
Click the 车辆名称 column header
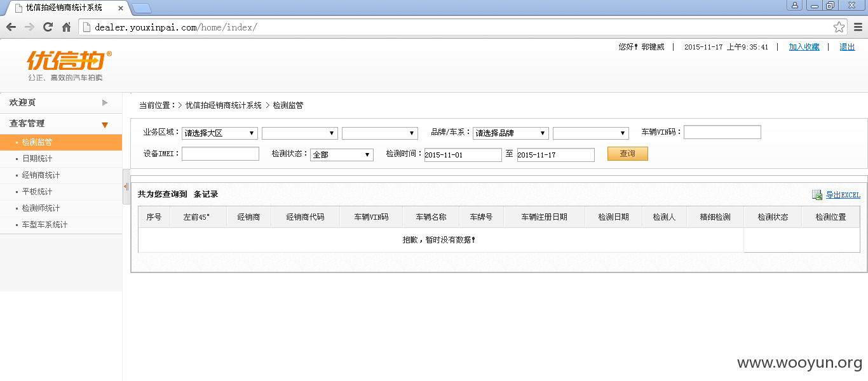(431, 217)
